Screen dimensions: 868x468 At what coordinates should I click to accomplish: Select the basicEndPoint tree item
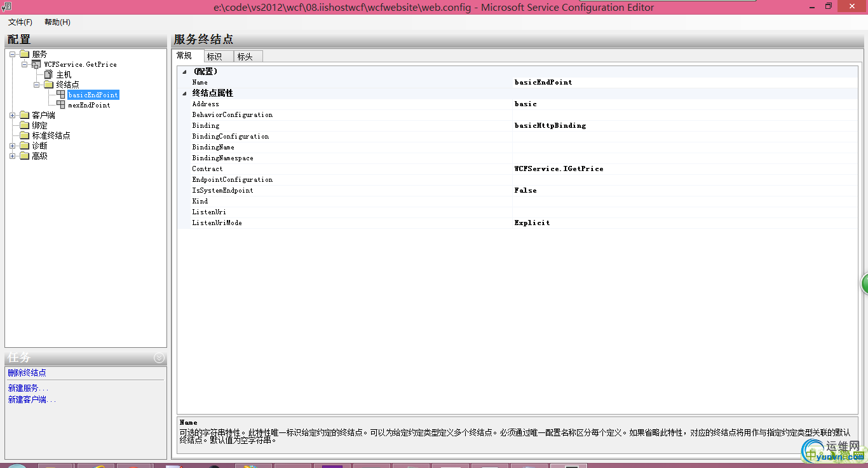click(x=93, y=95)
